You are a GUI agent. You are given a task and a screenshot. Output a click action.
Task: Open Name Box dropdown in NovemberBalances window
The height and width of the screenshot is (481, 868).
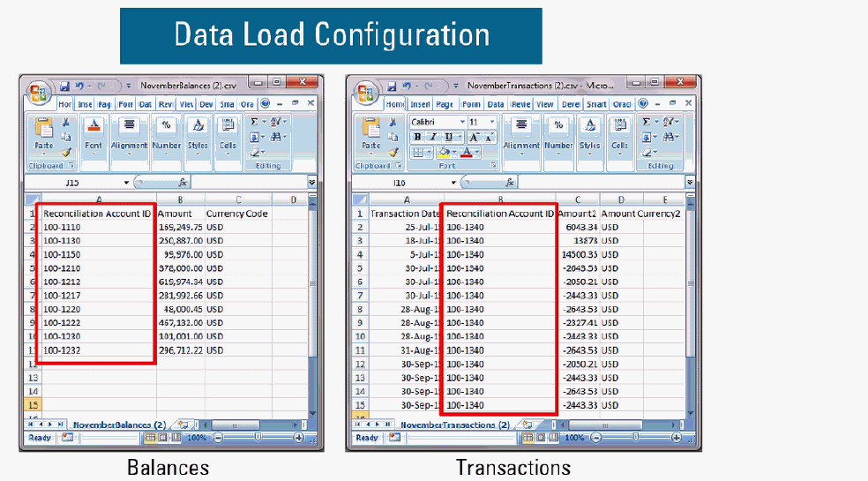point(126,183)
